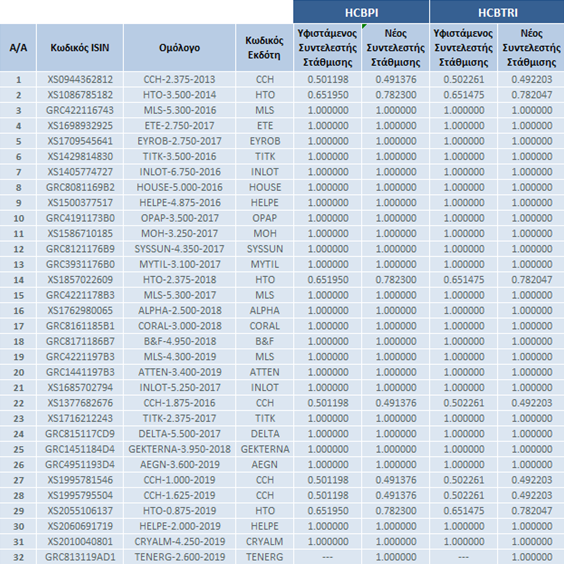Select ISIN cell XS1429814830
The width and height of the screenshot is (564, 564).
[80, 156]
